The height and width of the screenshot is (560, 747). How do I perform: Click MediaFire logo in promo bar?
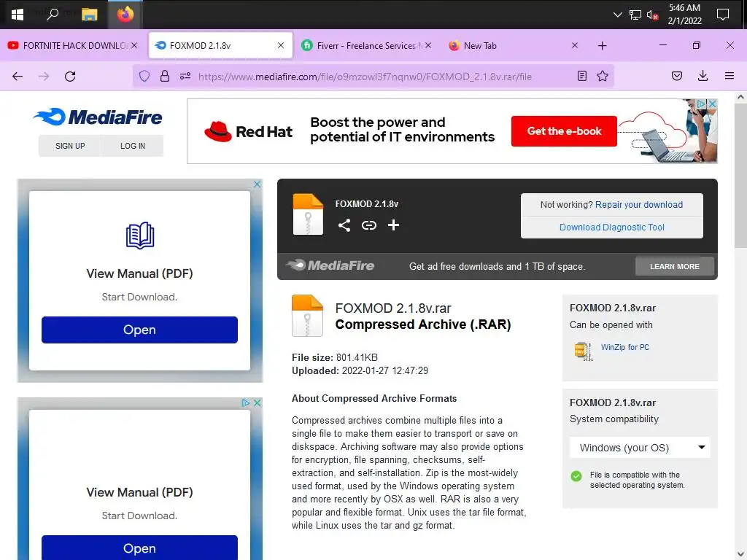point(330,265)
